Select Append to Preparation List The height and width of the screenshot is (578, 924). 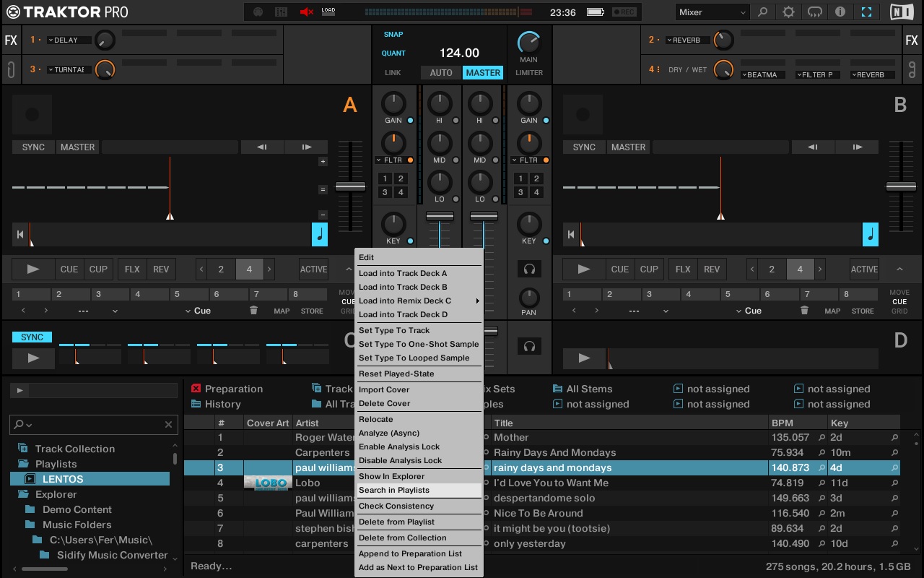419,553
